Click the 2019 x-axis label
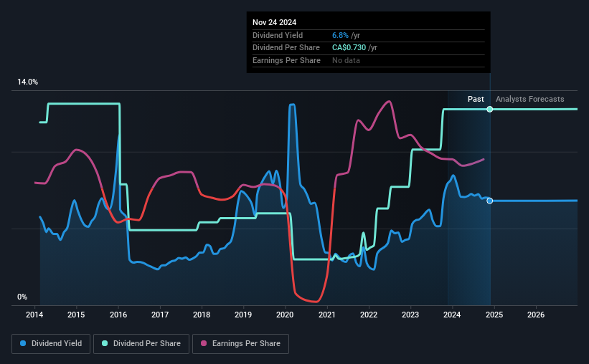The height and width of the screenshot is (364, 589). click(x=243, y=315)
